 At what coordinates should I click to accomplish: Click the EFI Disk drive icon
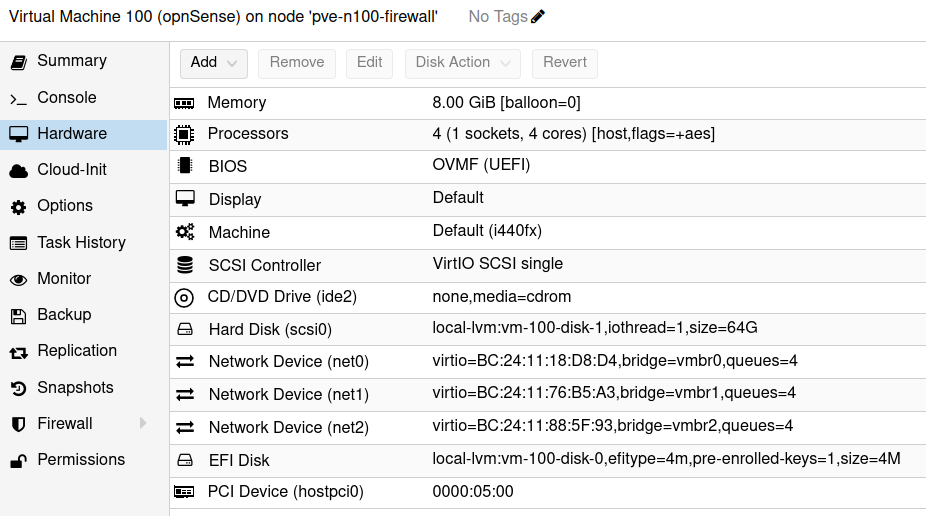[x=184, y=461]
